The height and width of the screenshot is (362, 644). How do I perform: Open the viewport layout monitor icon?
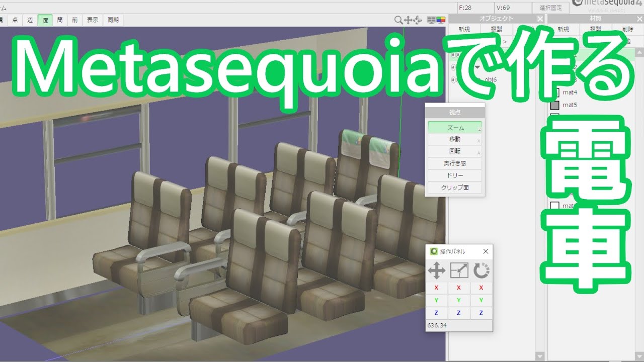[431, 20]
